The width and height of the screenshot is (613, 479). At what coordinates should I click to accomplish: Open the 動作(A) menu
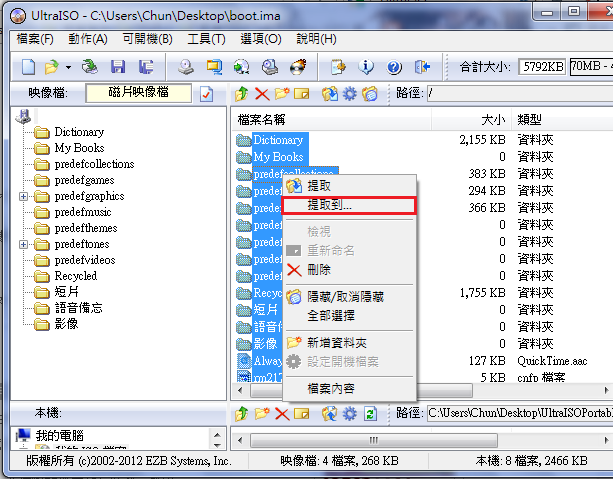(88, 39)
